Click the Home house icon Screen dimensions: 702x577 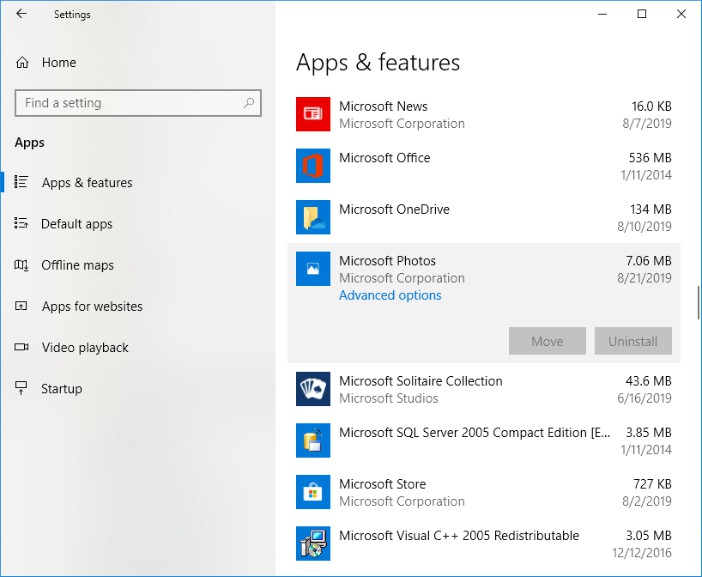22,62
